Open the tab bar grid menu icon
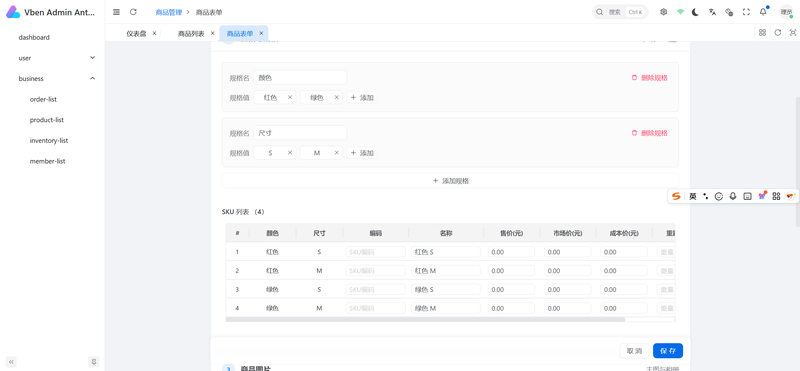The image size is (800, 371). (x=762, y=32)
